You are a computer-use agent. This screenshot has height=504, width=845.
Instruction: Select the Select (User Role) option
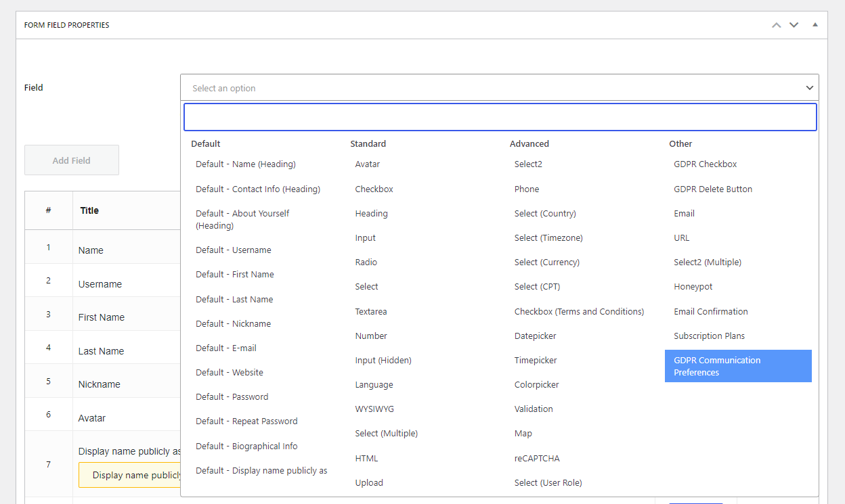coord(548,483)
